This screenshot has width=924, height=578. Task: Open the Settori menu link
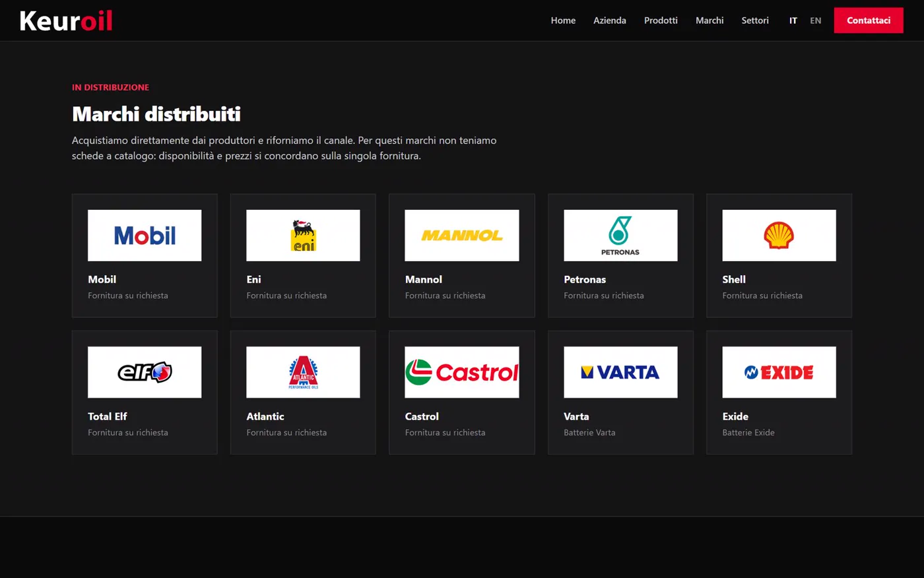(x=755, y=20)
